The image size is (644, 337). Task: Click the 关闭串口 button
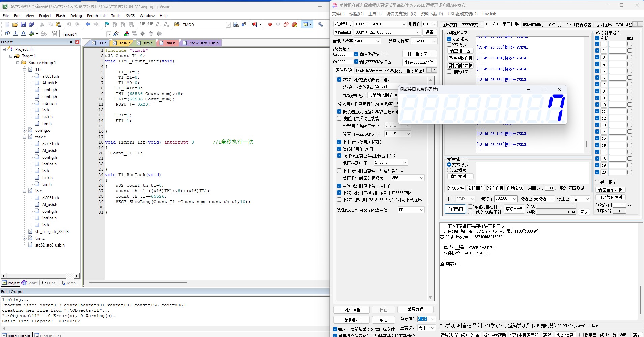455,209
